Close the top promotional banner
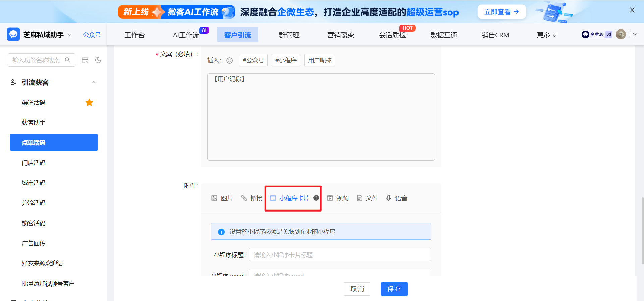644x301 pixels. pos(632,10)
